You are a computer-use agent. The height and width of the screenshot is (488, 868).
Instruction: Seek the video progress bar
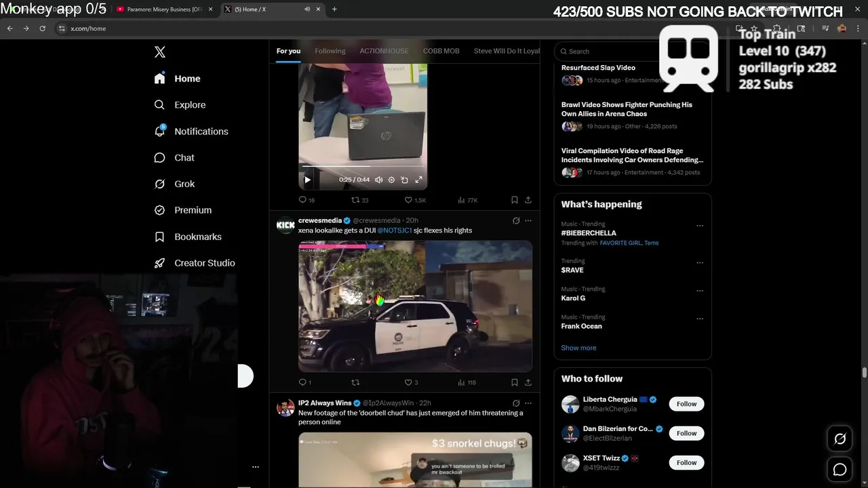363,166
